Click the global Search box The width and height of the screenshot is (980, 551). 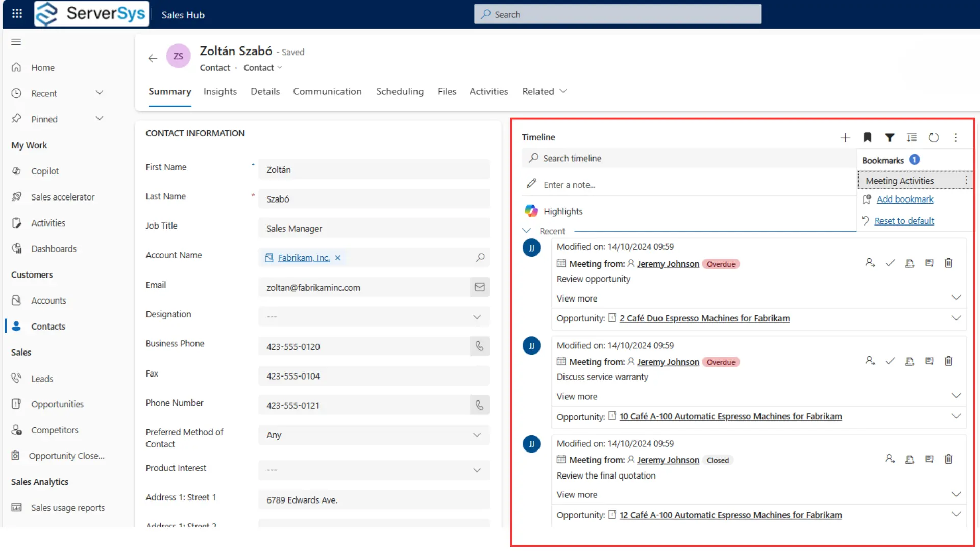[x=618, y=14]
